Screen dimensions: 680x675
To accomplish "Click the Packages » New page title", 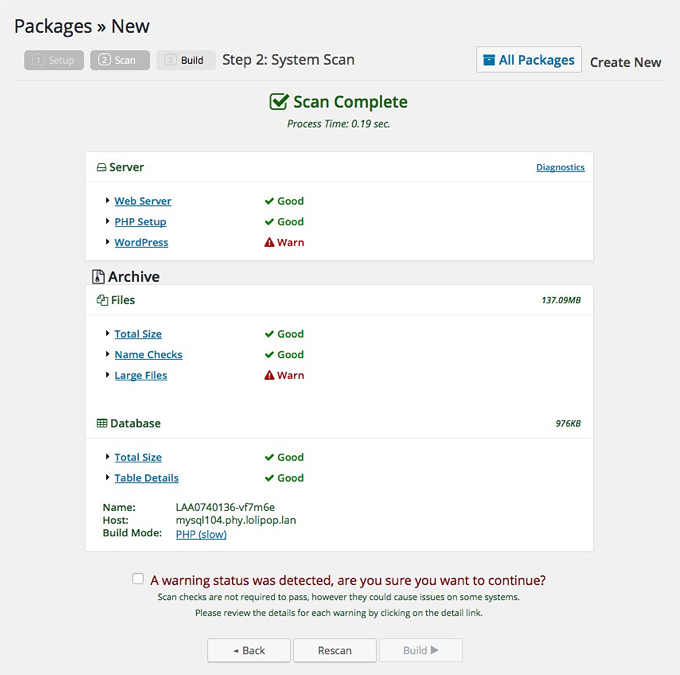I will point(82,26).
